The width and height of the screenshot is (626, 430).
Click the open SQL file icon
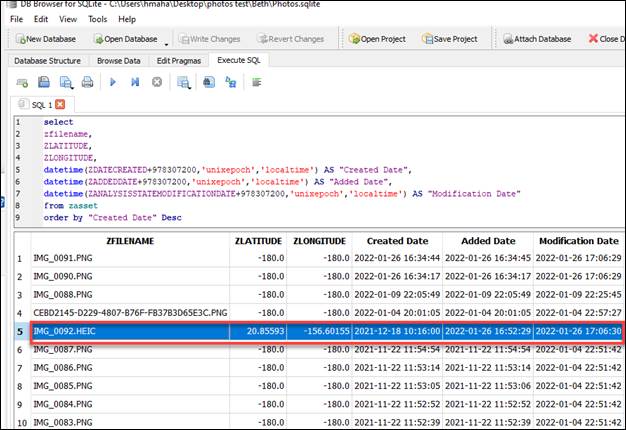43,82
